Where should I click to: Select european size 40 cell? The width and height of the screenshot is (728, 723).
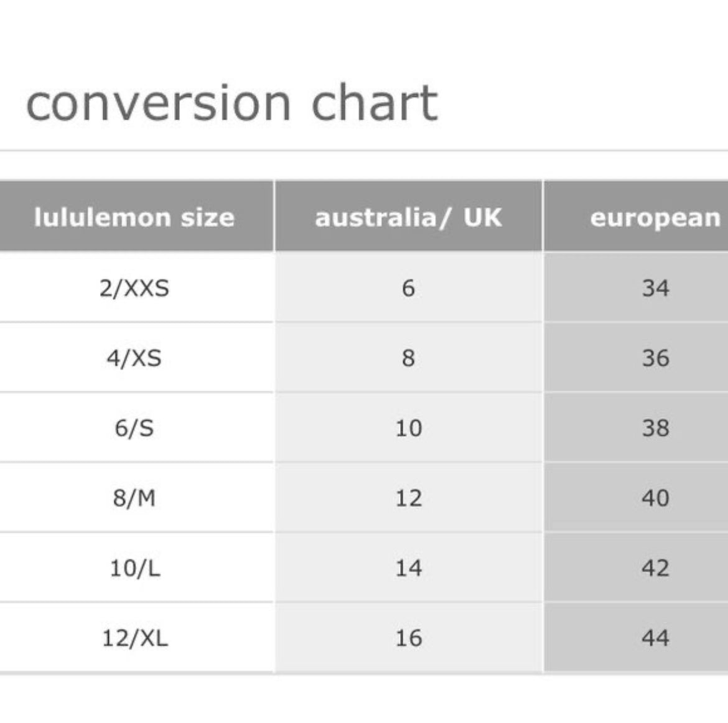(x=636, y=498)
